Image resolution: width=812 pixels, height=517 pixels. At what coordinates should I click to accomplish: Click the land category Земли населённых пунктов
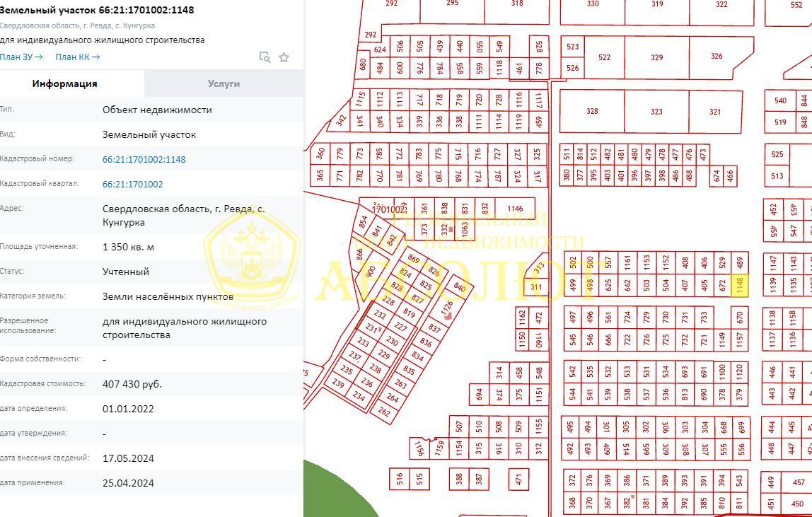click(x=168, y=296)
